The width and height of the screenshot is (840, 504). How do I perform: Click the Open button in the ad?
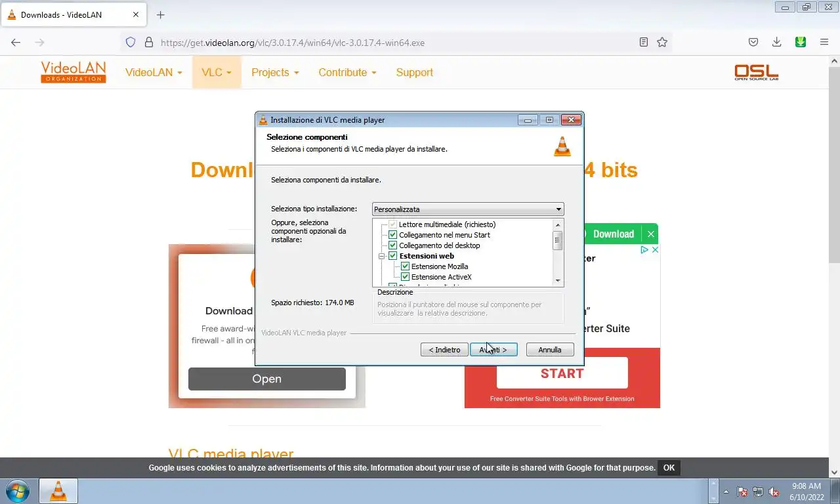point(267,379)
